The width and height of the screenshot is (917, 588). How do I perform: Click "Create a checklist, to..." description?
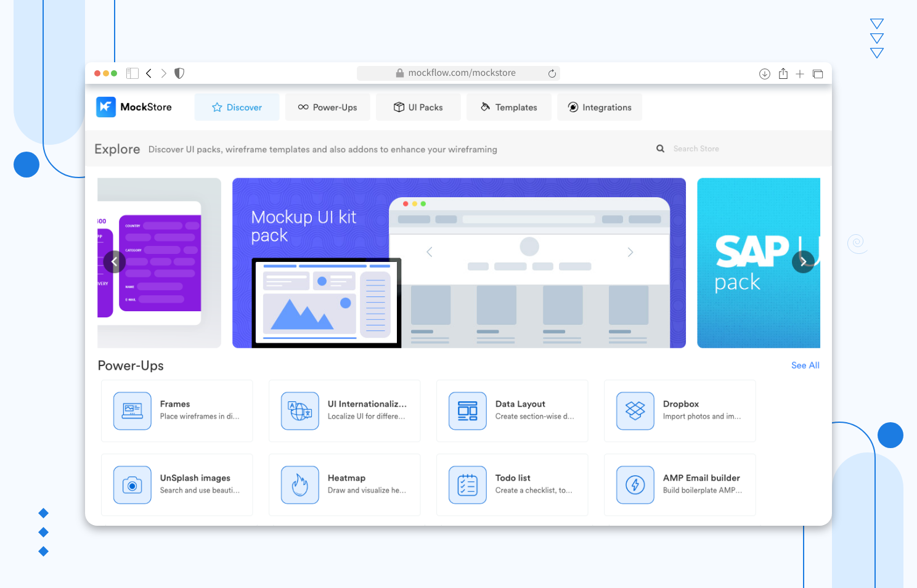[x=534, y=491]
